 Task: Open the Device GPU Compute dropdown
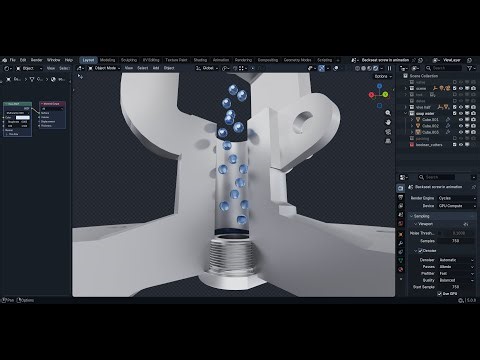tap(457, 206)
